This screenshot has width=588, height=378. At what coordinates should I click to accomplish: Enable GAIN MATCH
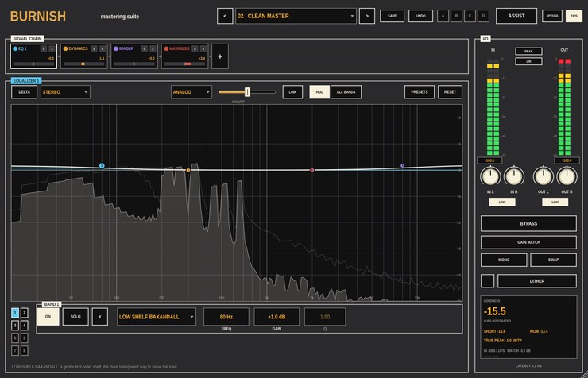(x=528, y=242)
